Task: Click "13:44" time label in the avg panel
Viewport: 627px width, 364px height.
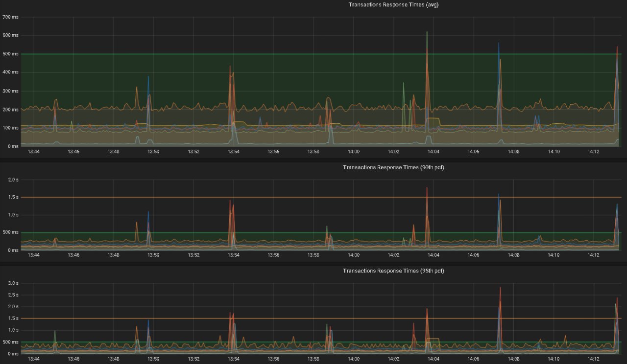Action: coord(34,152)
